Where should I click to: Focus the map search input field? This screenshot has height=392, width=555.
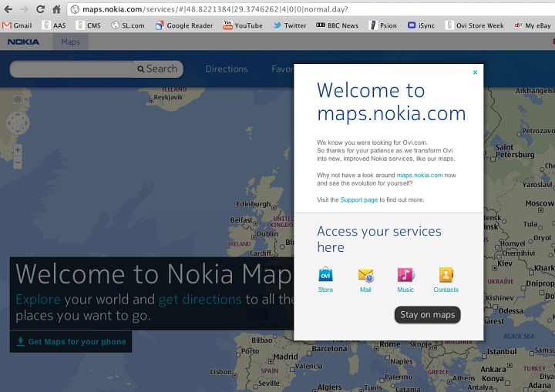[x=71, y=69]
